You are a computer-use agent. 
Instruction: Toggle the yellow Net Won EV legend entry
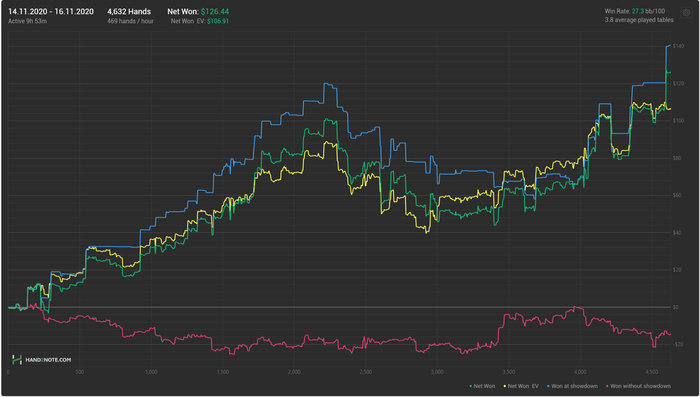[x=521, y=386]
